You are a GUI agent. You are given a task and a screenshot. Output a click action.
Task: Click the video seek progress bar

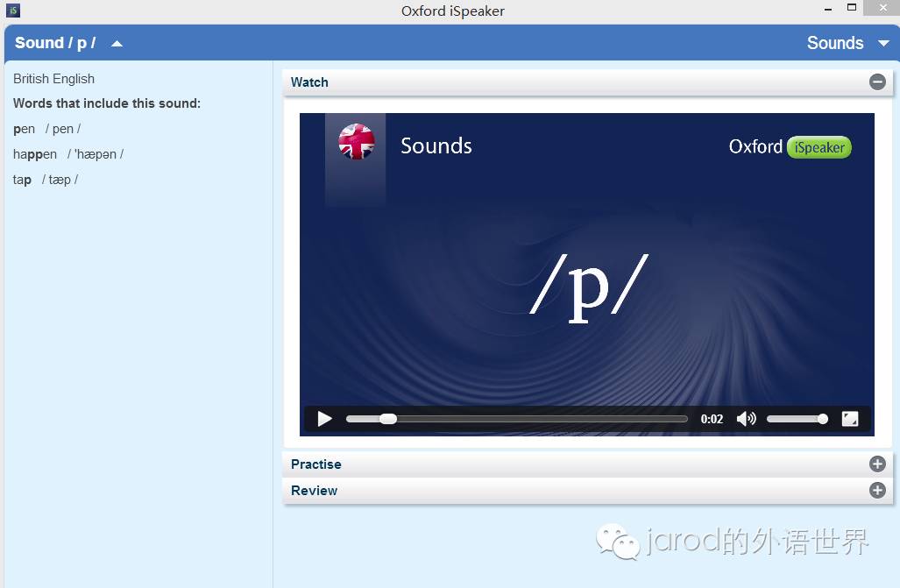[x=516, y=419]
